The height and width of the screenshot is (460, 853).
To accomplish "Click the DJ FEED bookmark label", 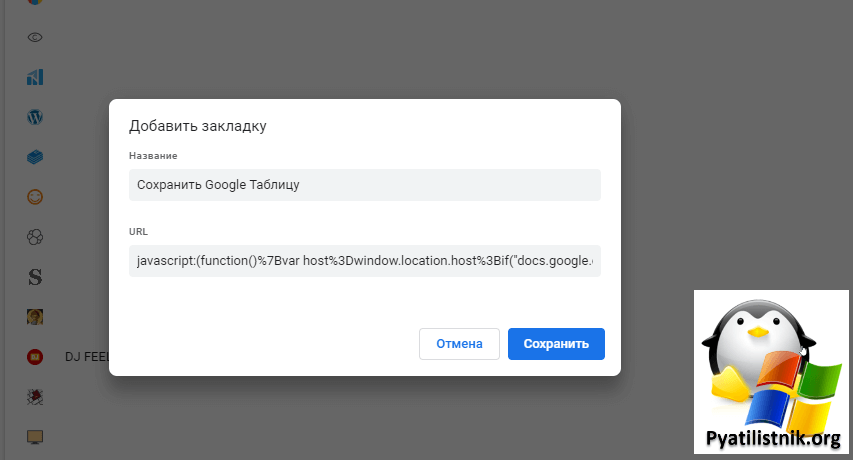I will click(x=86, y=356).
